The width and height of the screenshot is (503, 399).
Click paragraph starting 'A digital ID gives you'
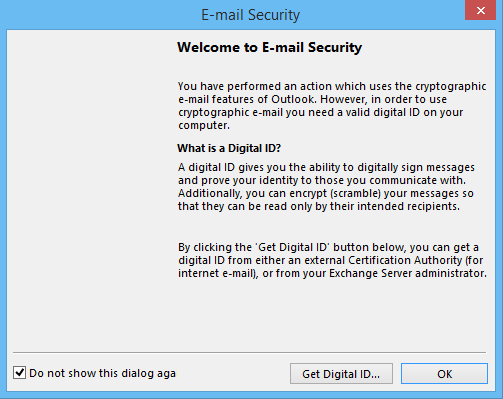click(x=326, y=187)
